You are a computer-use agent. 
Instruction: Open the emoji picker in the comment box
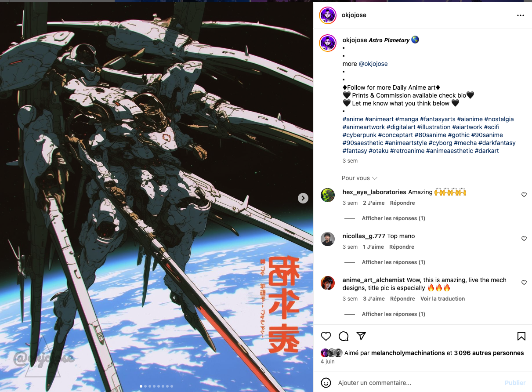(326, 383)
